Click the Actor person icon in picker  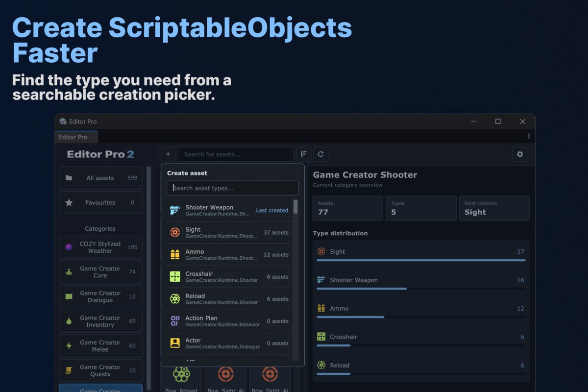click(x=175, y=343)
